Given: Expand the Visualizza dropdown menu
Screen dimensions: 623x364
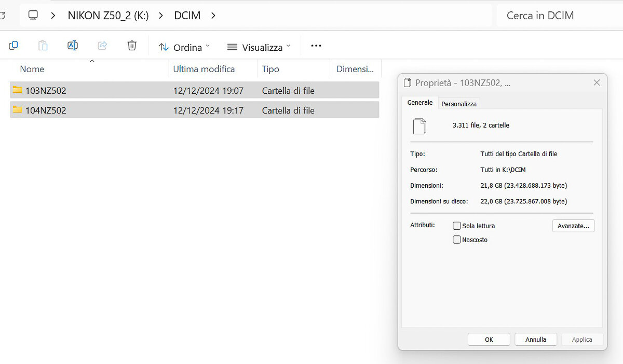Looking at the screenshot, I should 259,47.
